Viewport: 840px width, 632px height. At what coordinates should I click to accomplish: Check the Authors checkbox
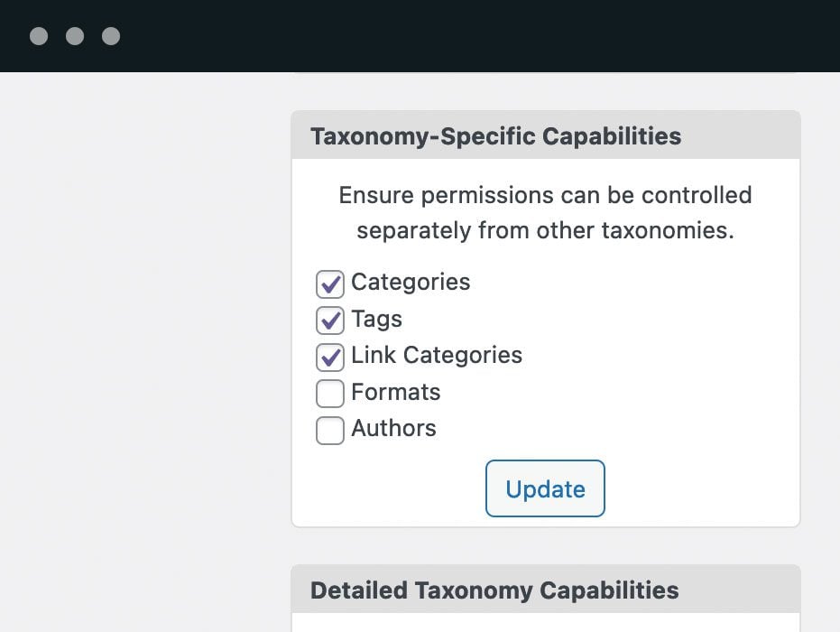[x=330, y=430]
